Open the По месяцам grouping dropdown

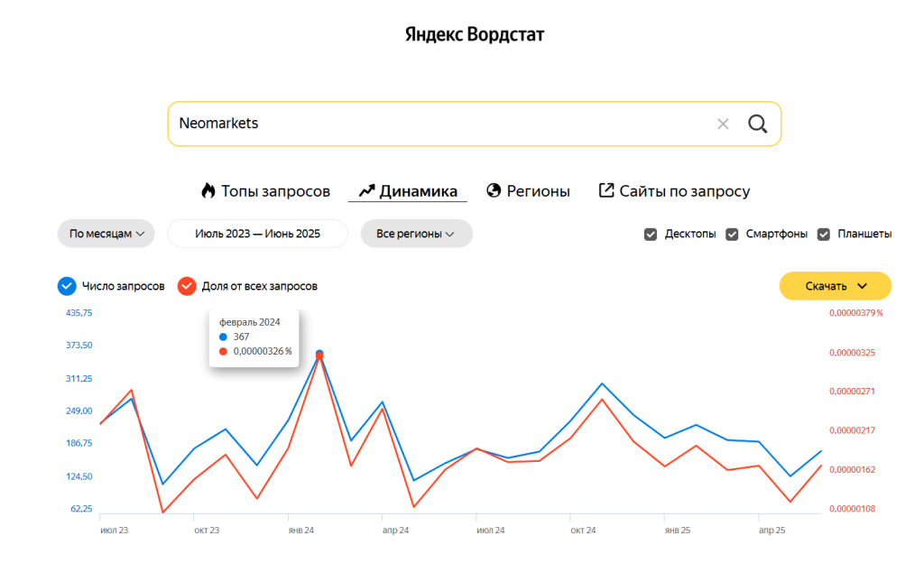(106, 234)
